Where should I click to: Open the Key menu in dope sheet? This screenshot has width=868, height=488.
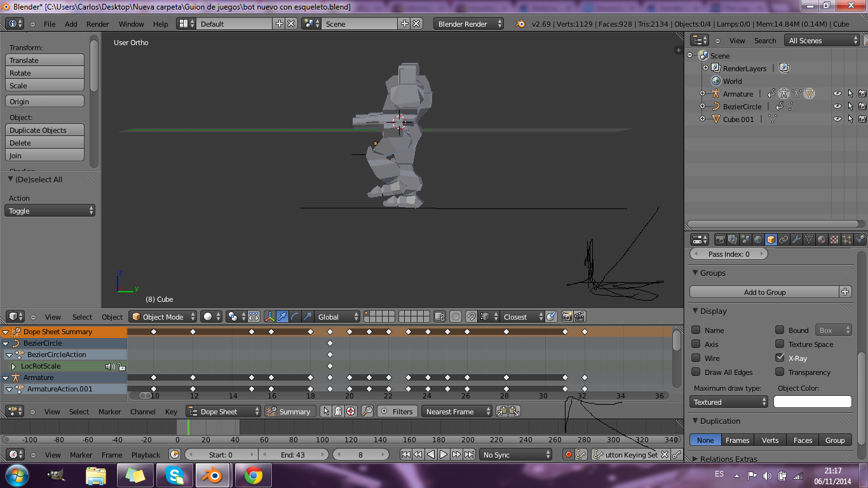pyautogui.click(x=172, y=412)
